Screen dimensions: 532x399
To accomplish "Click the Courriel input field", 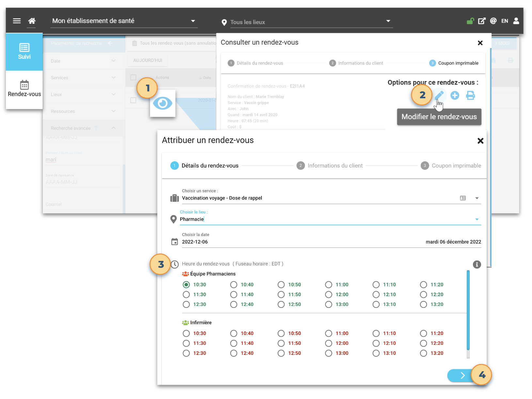I will (x=83, y=204).
